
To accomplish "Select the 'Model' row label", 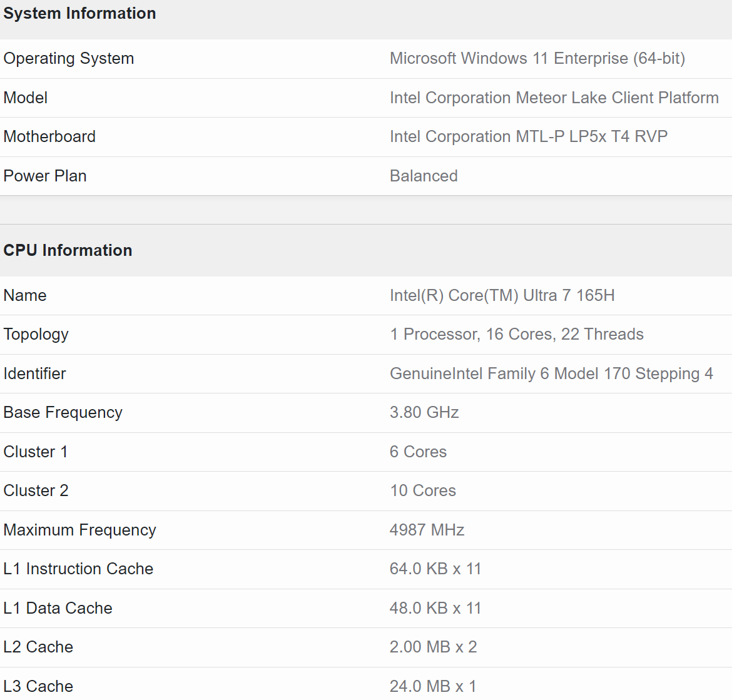I will [25, 98].
